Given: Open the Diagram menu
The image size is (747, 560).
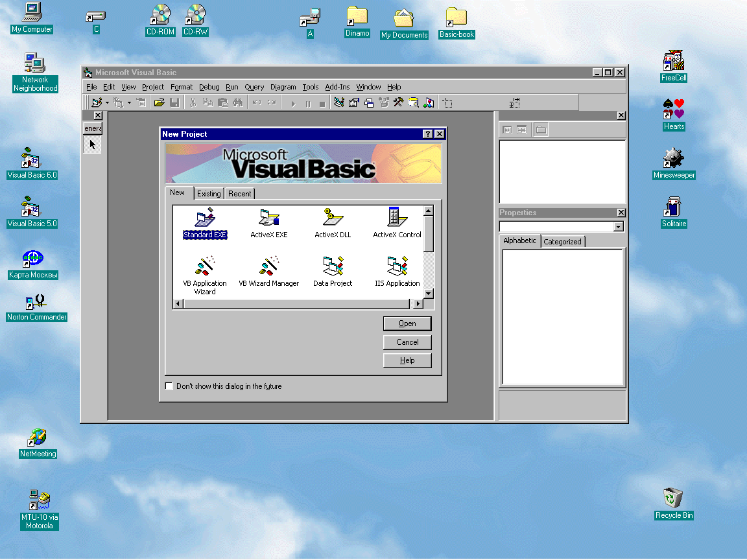Looking at the screenshot, I should (x=283, y=87).
